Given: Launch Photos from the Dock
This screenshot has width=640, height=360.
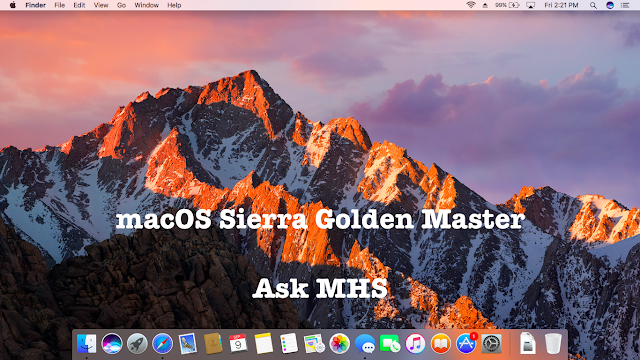Looking at the screenshot, I should coord(340,343).
